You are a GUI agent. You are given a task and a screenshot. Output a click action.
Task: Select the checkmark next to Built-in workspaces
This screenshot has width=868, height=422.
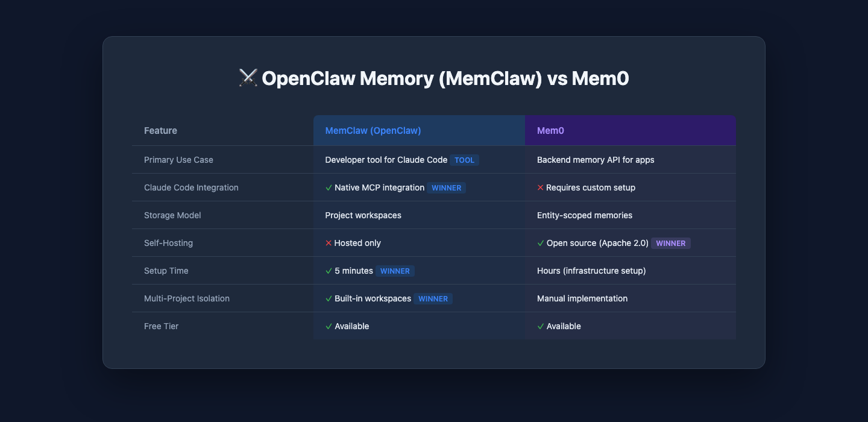tap(329, 298)
